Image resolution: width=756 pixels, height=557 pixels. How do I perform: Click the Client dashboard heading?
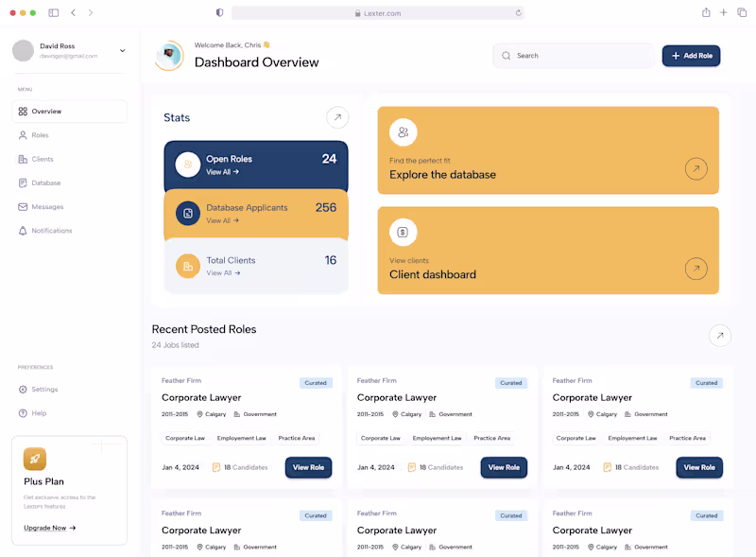pos(433,274)
